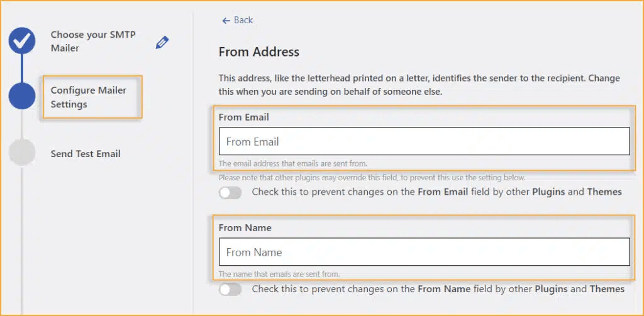Viewport: 644px width, 316px height.
Task: Open the Configure Mailer Settings step
Action: (x=89, y=97)
